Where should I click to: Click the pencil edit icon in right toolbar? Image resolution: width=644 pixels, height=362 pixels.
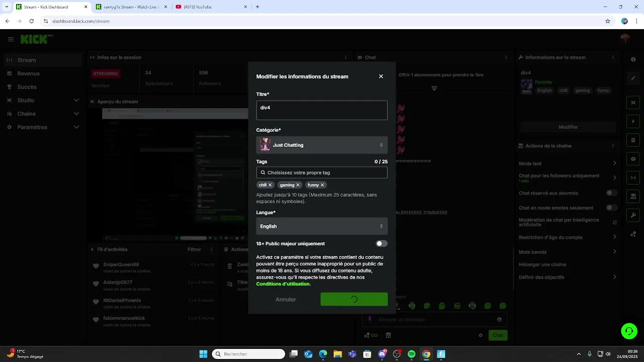[633, 78]
